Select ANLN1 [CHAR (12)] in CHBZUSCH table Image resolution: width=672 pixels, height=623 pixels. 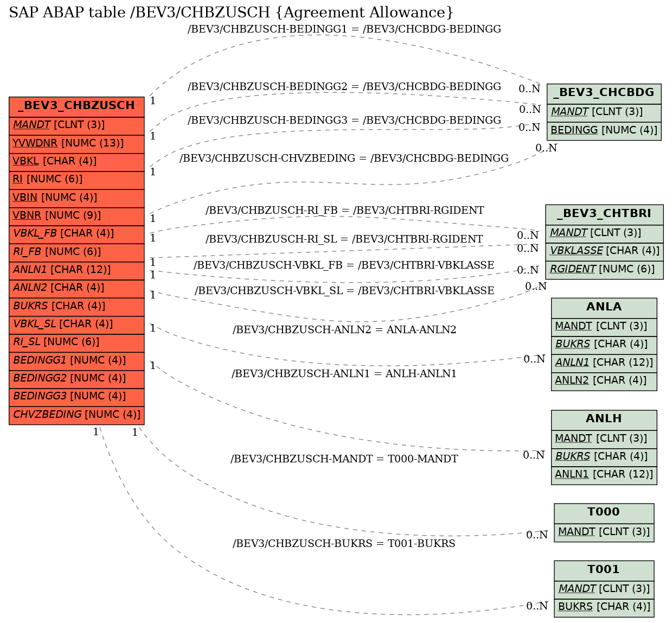76,270
